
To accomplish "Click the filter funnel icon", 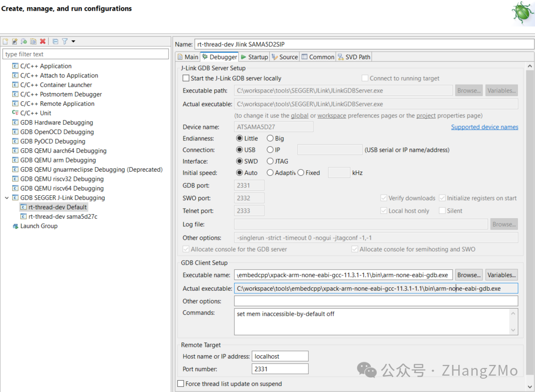I will 64,41.
